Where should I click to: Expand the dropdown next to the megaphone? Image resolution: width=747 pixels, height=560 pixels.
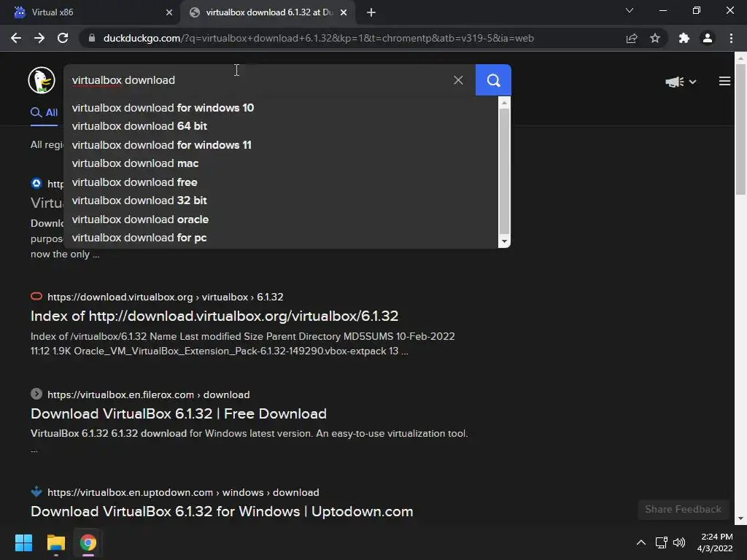(693, 82)
